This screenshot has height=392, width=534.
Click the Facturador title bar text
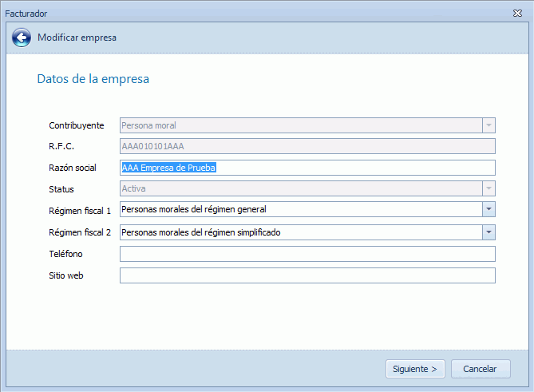click(25, 14)
